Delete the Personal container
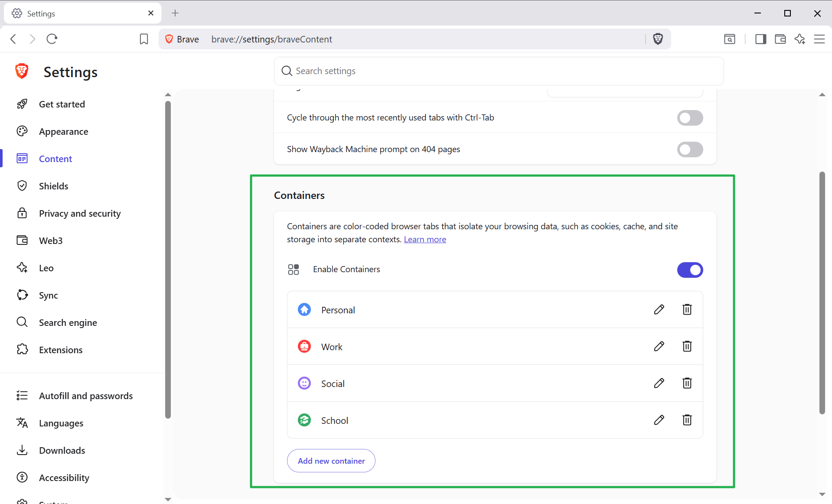Image resolution: width=832 pixels, height=504 pixels. coord(687,309)
